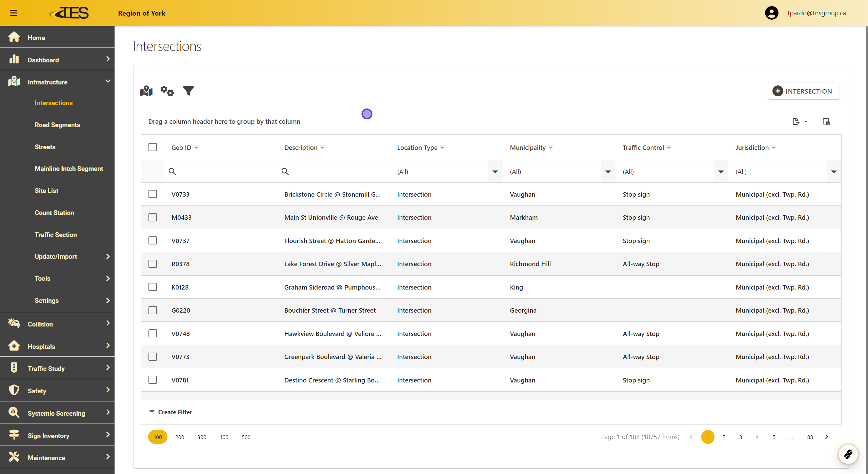Select Count Station menu item
The width and height of the screenshot is (868, 474).
pos(54,213)
